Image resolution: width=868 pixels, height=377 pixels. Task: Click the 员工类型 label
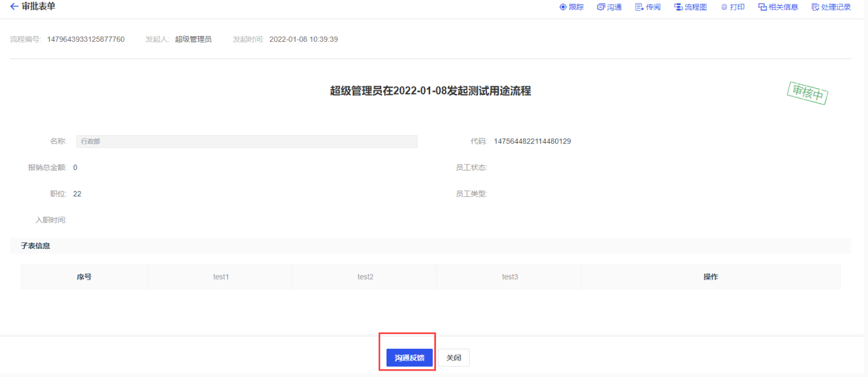[471, 194]
